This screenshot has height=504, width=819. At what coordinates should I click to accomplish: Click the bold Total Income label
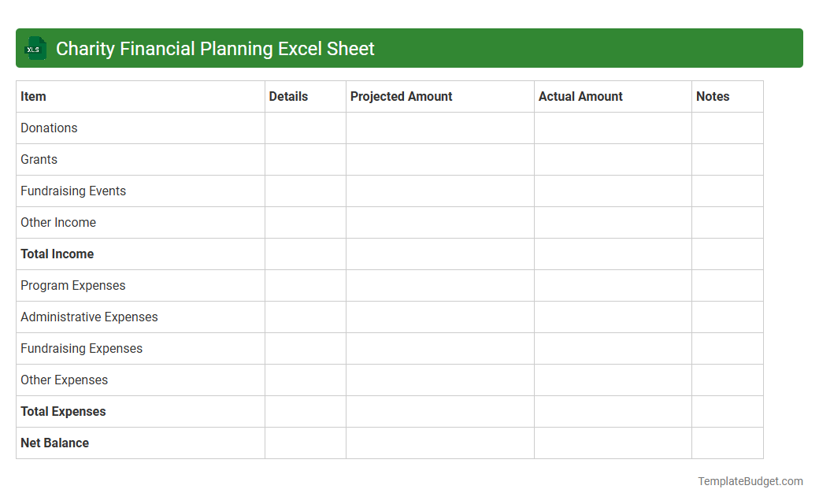[x=57, y=254]
